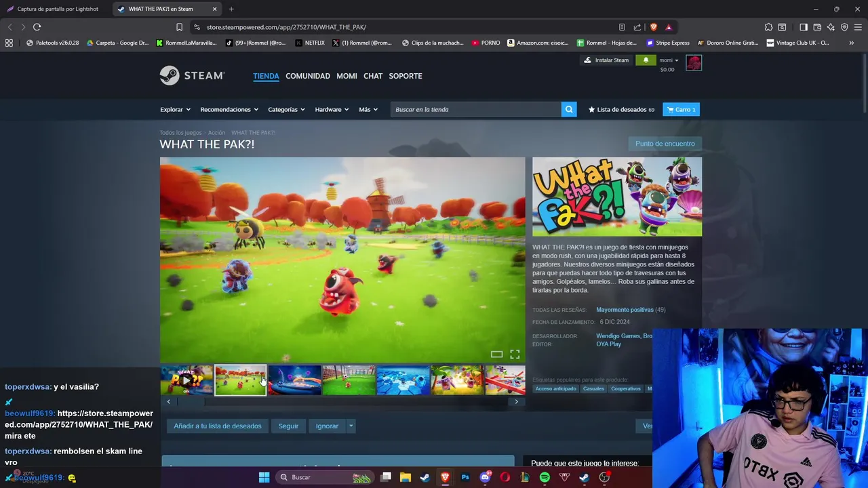This screenshot has height=488, width=868.
Task: Open the browser main menu hamburger icon
Action: coord(858,27)
